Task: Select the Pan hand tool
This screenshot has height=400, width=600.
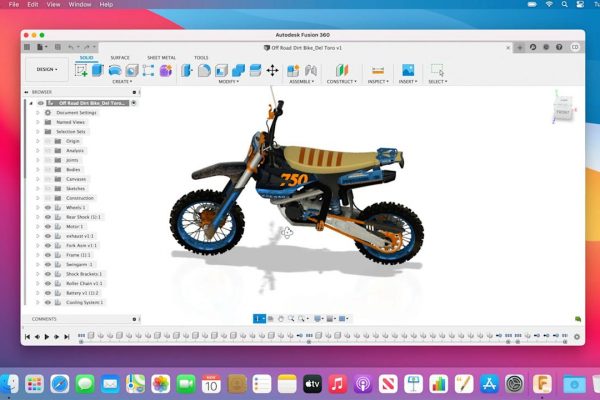Action: [x=281, y=318]
